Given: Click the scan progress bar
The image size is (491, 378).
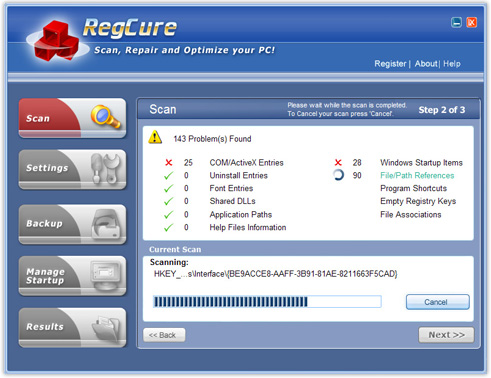Looking at the screenshot, I should coord(267,302).
